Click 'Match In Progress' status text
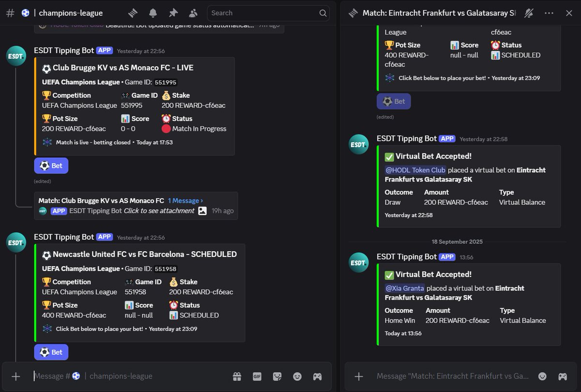Image resolution: width=581 pixels, height=392 pixels. coord(199,129)
